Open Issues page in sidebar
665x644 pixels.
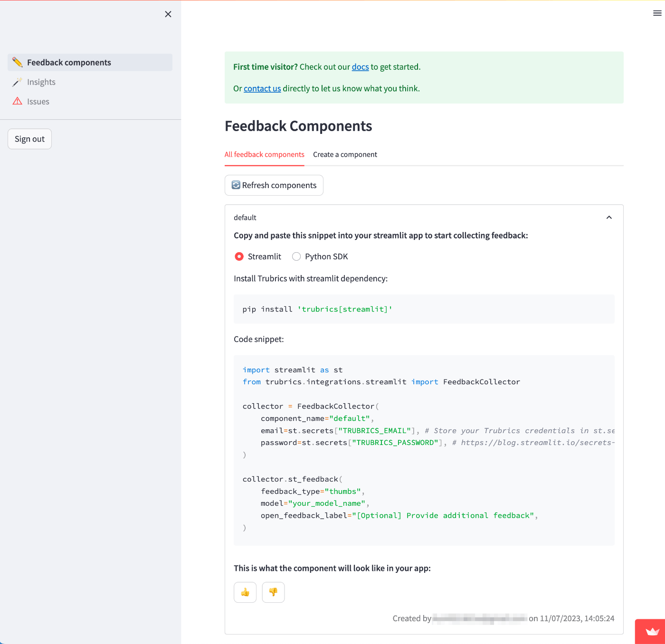tap(90, 101)
